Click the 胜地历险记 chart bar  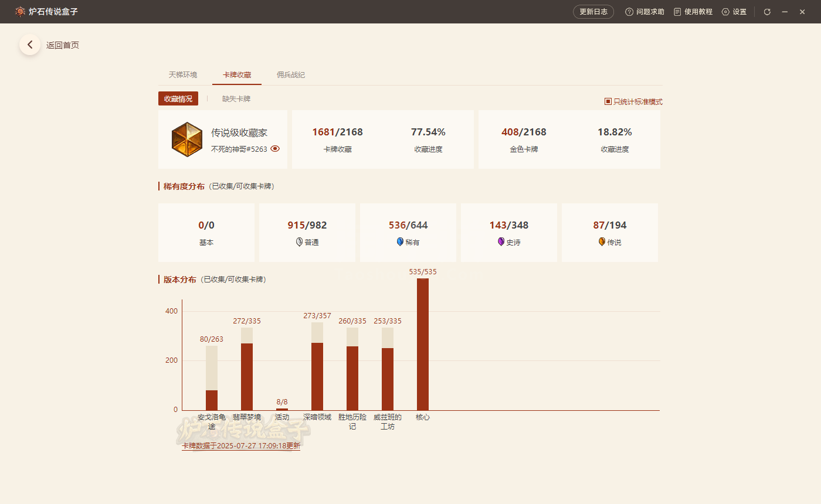(x=352, y=369)
